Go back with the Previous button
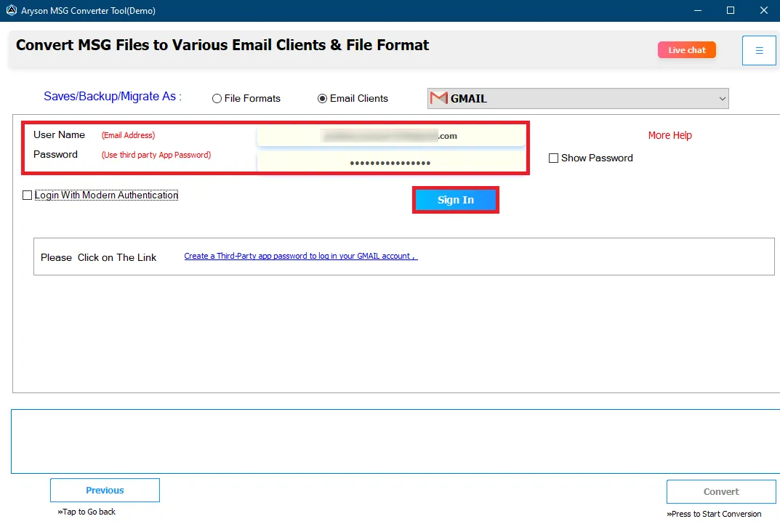 coord(105,491)
